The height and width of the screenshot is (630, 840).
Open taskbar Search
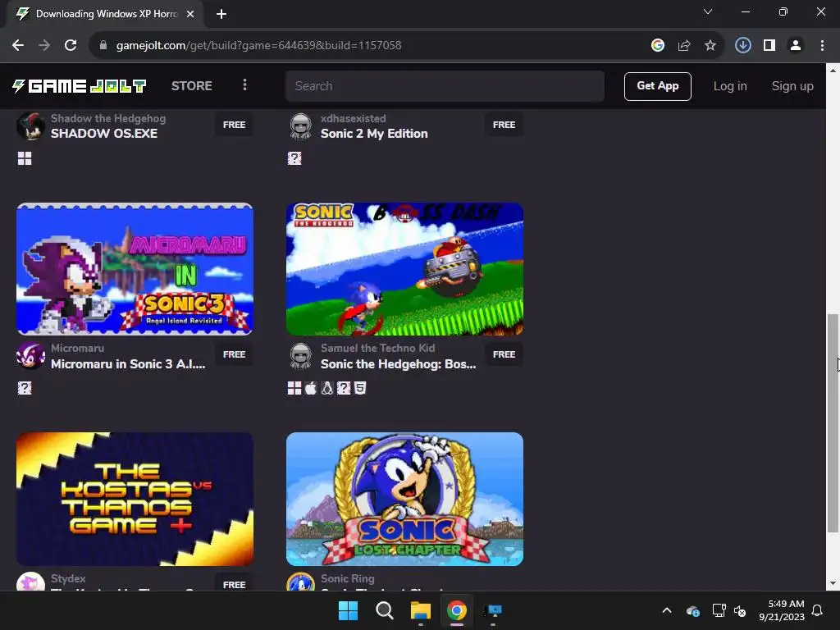click(384, 610)
